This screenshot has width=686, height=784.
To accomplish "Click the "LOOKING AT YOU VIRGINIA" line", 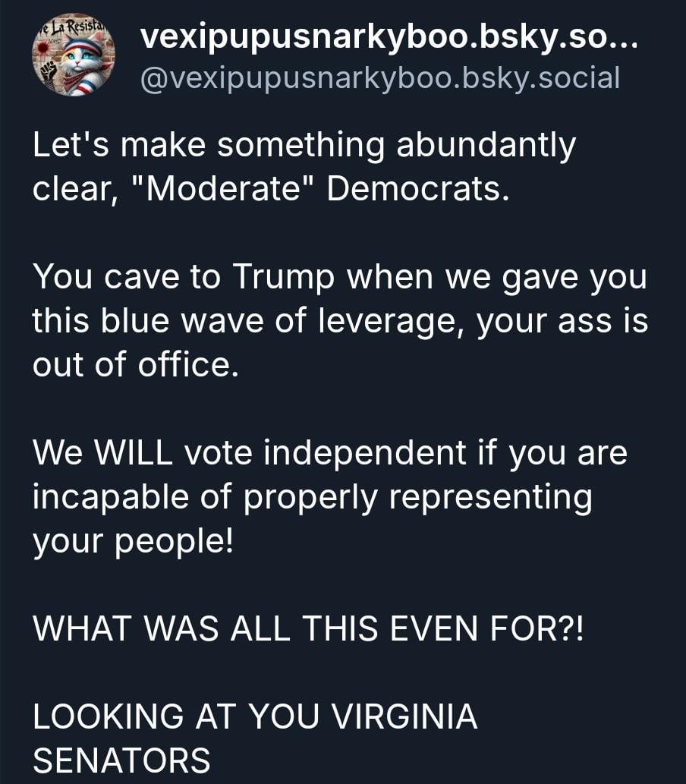I will coord(255,717).
